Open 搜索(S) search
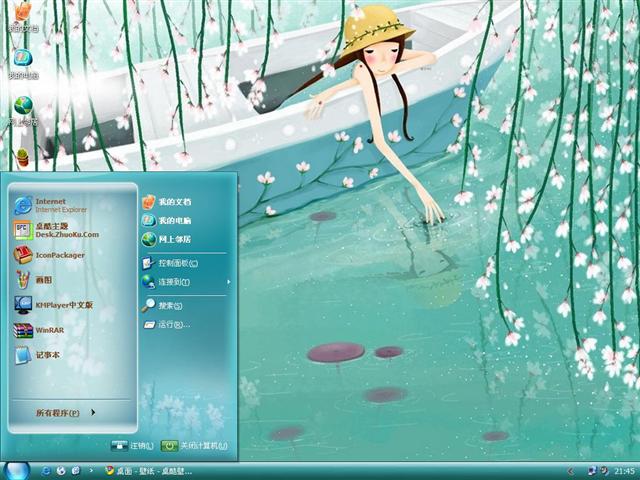This screenshot has width=640, height=480. (162, 306)
